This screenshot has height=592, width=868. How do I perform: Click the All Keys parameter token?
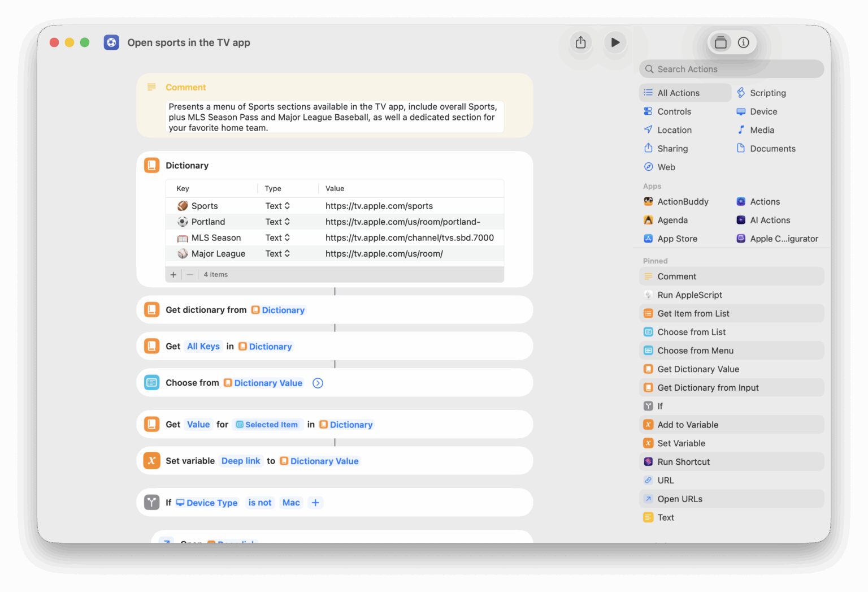click(x=203, y=347)
